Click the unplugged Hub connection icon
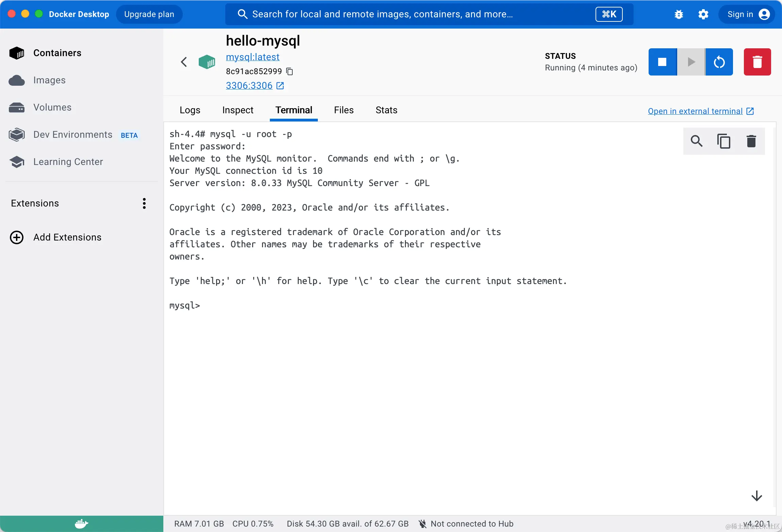This screenshot has height=532, width=782. pos(423,524)
